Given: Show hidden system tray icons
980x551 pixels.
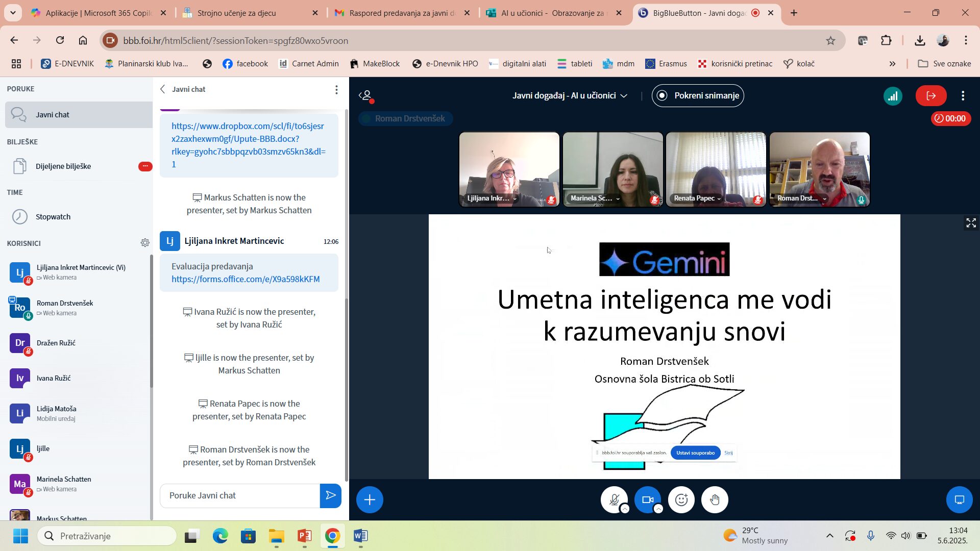Looking at the screenshot, I should pyautogui.click(x=830, y=536).
